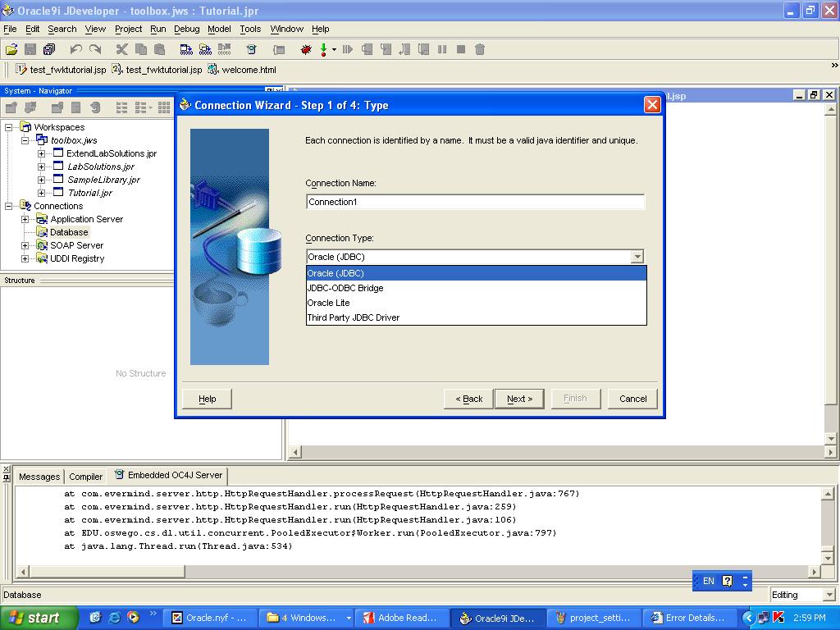The image size is (840, 630).
Task: Select Third Party JDBC Driver option
Action: (477, 317)
